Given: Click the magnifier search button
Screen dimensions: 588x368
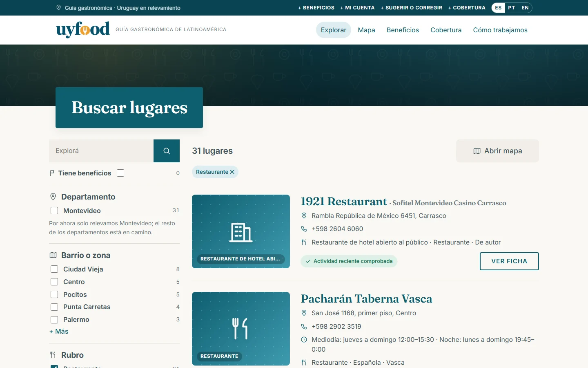Looking at the screenshot, I should click(x=167, y=151).
